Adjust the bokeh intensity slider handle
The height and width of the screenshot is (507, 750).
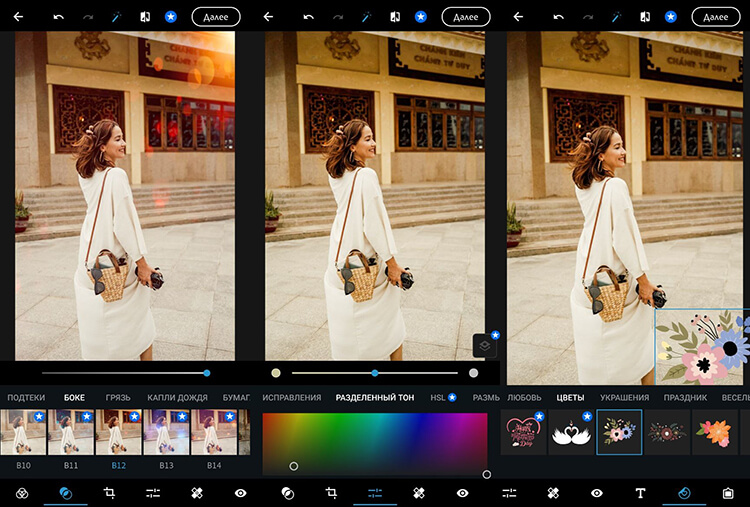tap(207, 373)
